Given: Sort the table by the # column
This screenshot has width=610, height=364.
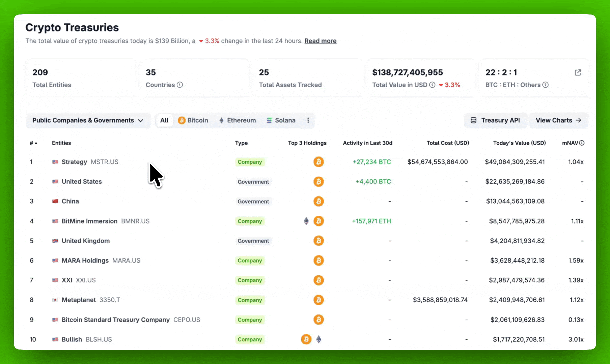Looking at the screenshot, I should tap(33, 143).
